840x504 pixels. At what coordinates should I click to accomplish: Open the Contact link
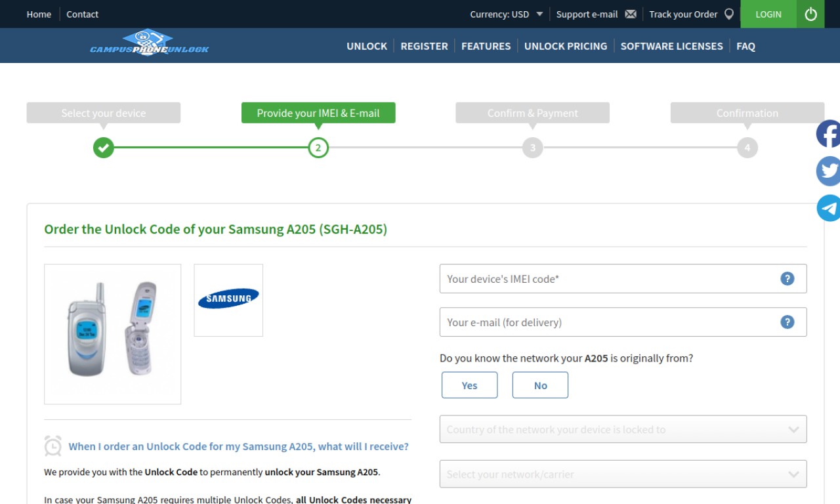click(x=82, y=14)
